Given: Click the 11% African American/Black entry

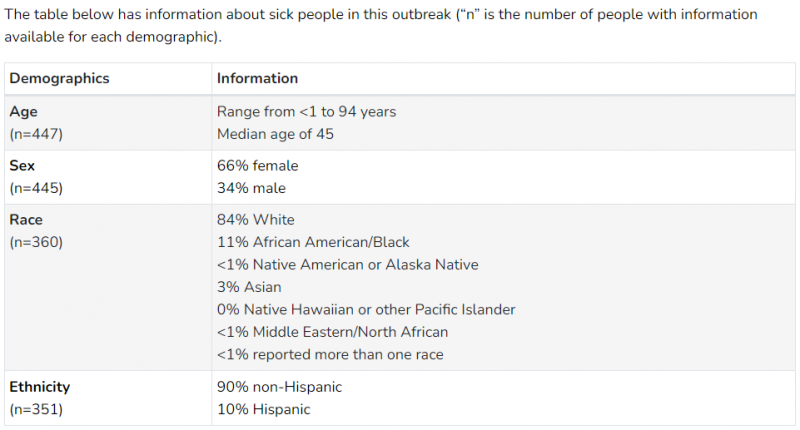Looking at the screenshot, I should [313, 242].
